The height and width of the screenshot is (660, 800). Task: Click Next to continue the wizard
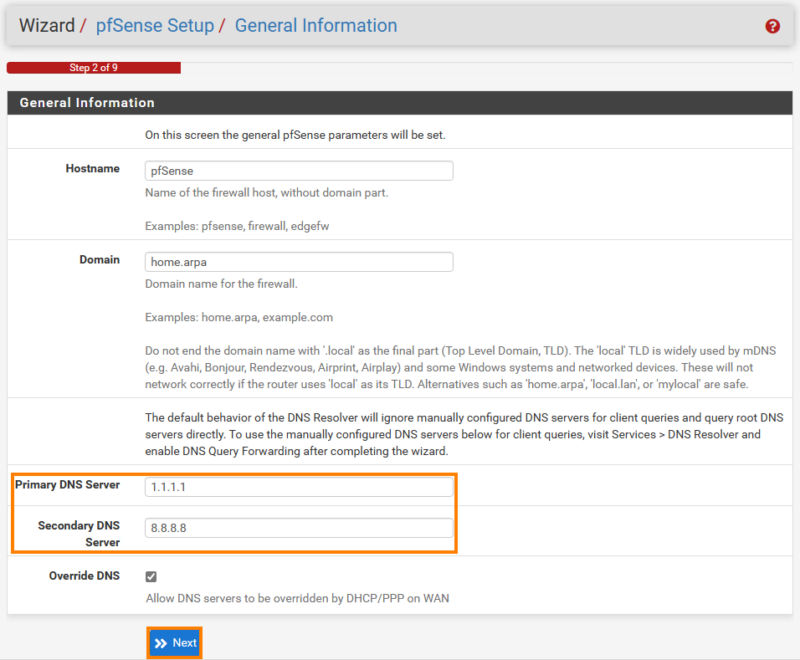click(175, 643)
